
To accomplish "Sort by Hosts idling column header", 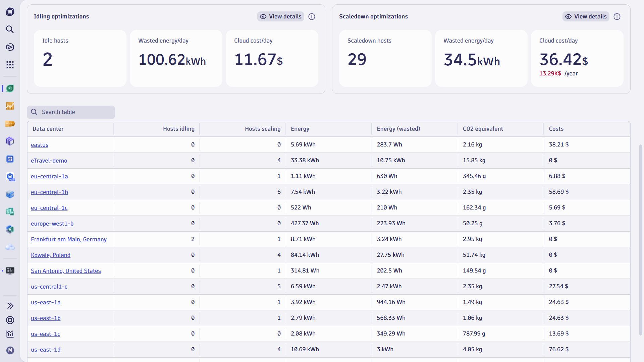I will (x=178, y=129).
